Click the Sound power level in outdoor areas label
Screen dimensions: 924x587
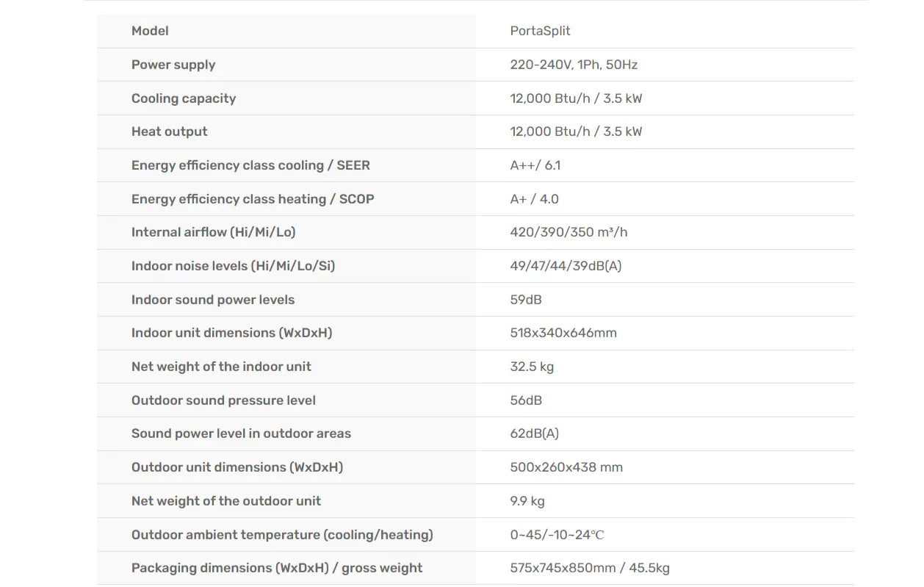(x=241, y=433)
